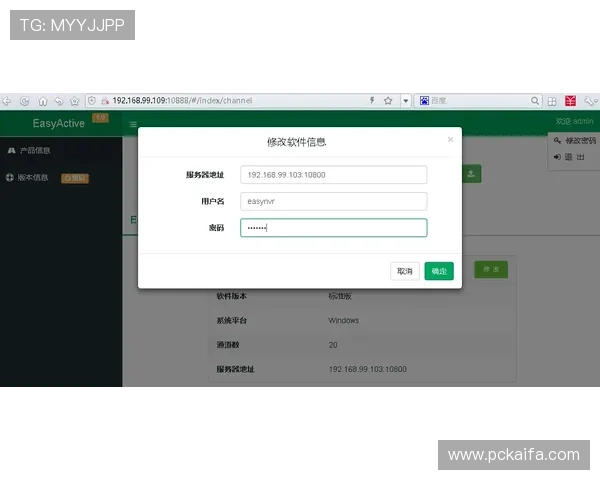The height and width of the screenshot is (480, 600).
Task: Click the 欢迎 admin user menu
Action: [x=574, y=121]
